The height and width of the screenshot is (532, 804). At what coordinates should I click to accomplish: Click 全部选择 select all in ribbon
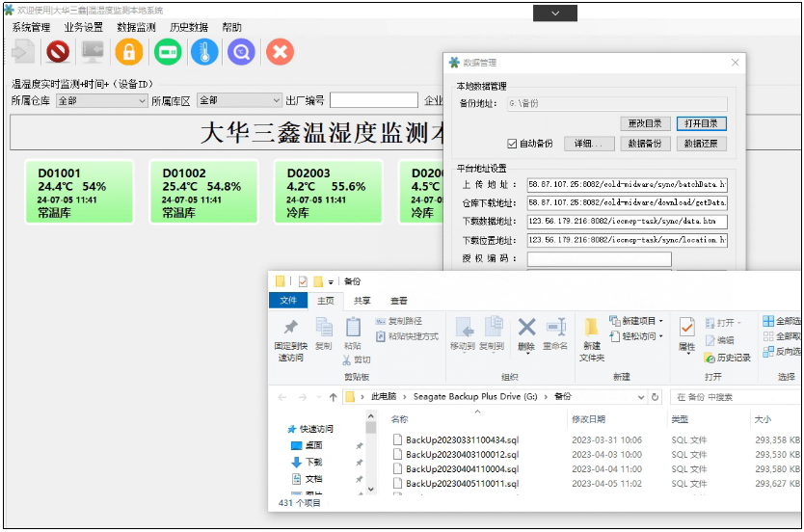point(781,321)
